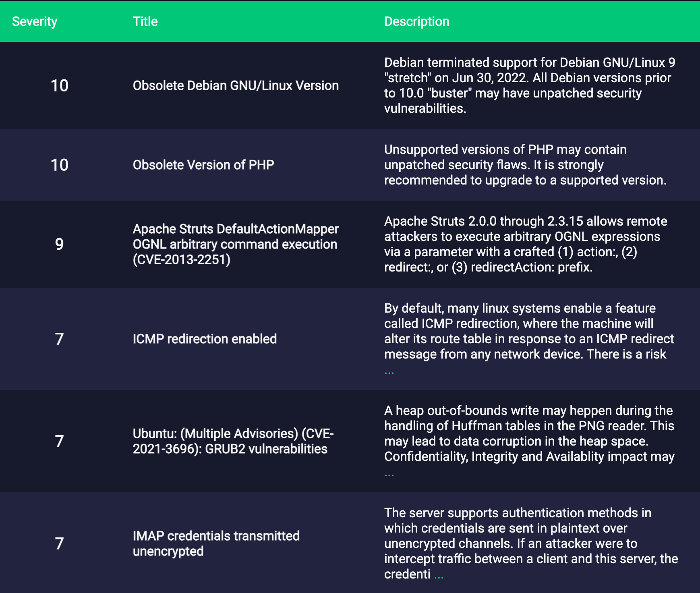
Task: Select severity 7 of ICMP row
Action: click(59, 339)
